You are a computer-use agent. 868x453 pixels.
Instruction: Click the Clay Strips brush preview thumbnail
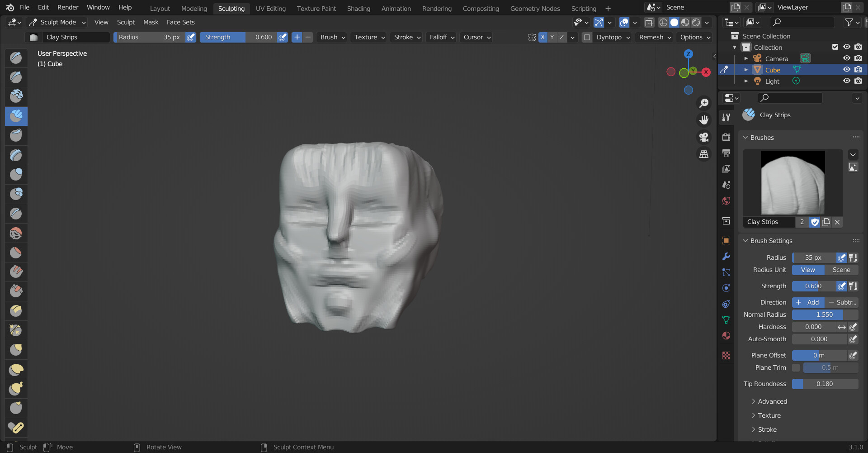pyautogui.click(x=792, y=182)
